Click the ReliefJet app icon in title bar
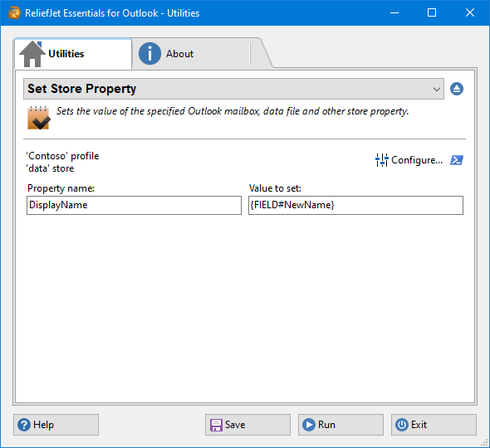The width and height of the screenshot is (490, 448). (x=14, y=12)
